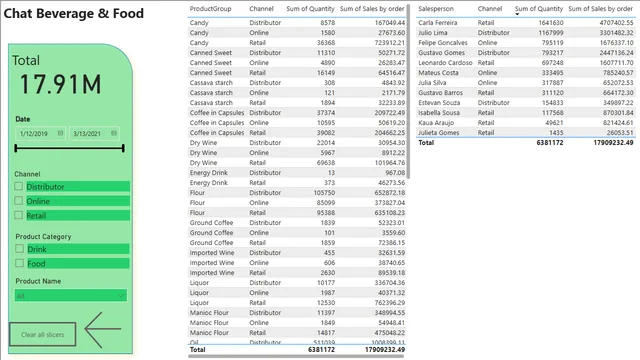Click quantity 105750 in the Flour Distributor row
This screenshot has height=360, width=640.
pyautogui.click(x=324, y=193)
